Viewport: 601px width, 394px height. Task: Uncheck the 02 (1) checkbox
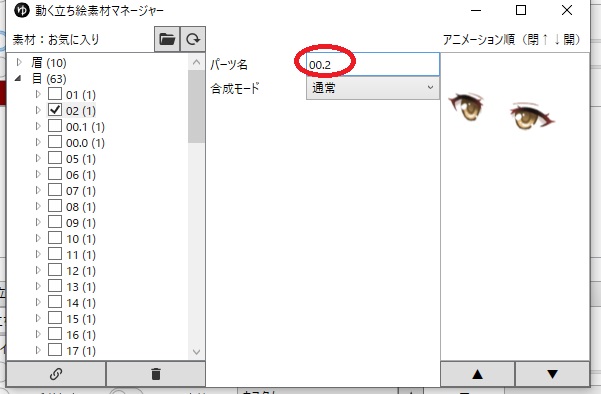pyautogui.click(x=55, y=110)
